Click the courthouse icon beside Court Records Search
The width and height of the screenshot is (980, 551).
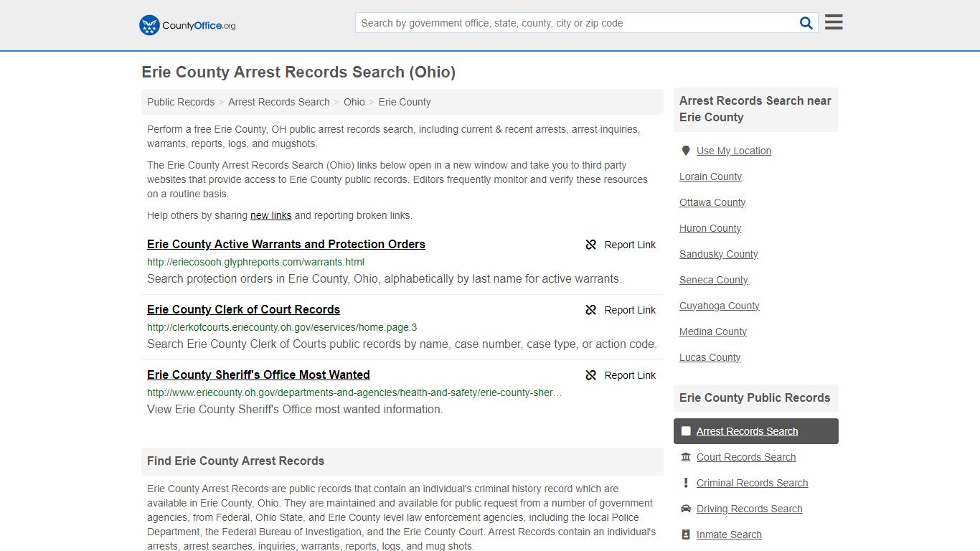(x=686, y=457)
